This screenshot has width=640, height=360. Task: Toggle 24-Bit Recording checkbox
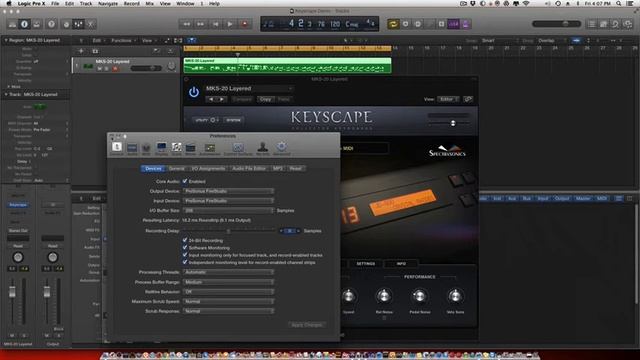click(x=185, y=240)
